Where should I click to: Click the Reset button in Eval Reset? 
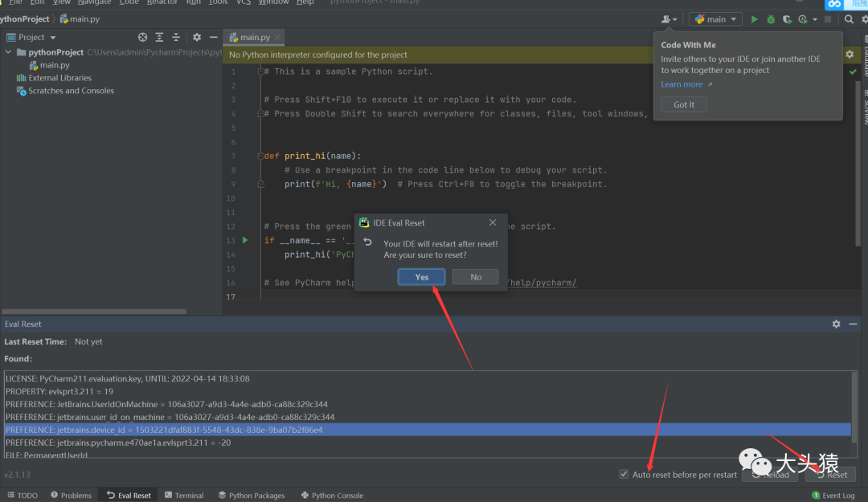click(x=830, y=475)
